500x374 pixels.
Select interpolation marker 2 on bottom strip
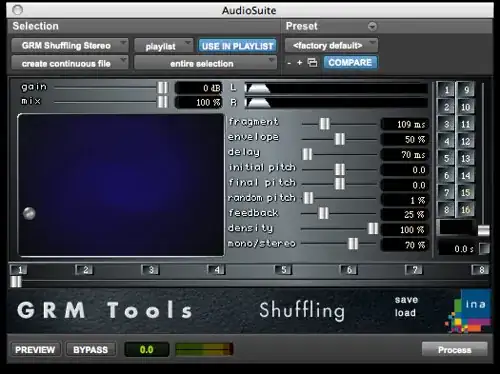pyautogui.click(x=85, y=269)
